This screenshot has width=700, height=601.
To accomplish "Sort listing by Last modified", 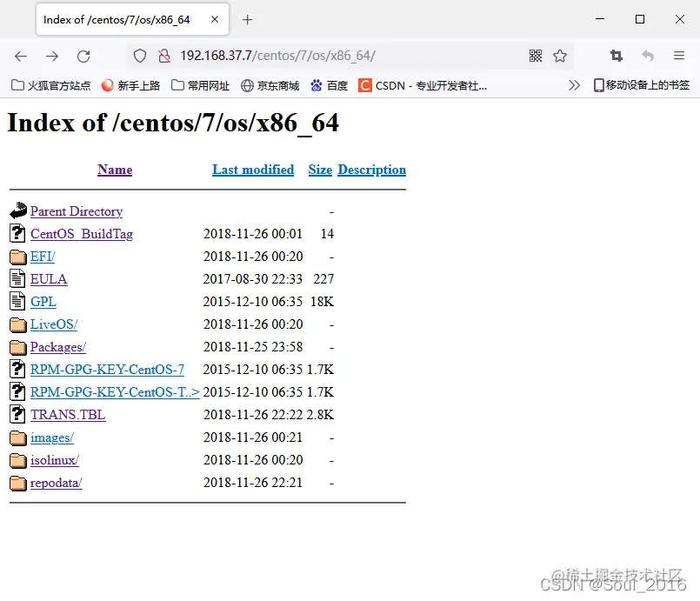I will click(x=253, y=170).
